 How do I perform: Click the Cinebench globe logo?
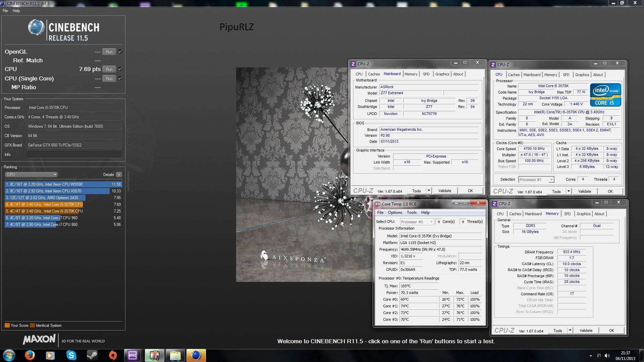(x=36, y=27)
